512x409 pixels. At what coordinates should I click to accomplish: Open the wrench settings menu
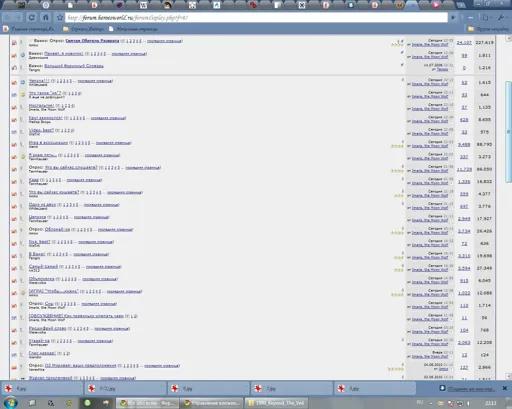click(x=501, y=17)
